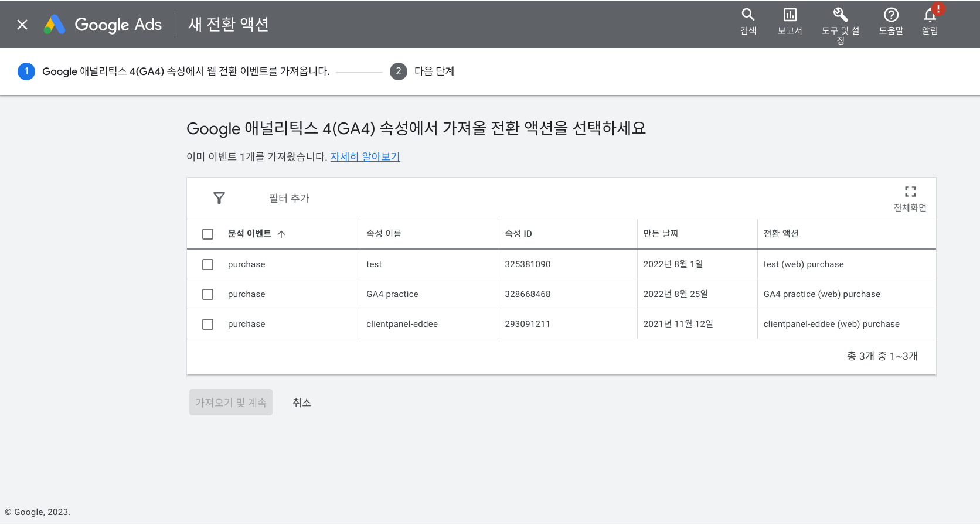Click the 총 3개 중 1~3개 pagination text
The image size is (980, 525).
click(x=882, y=356)
